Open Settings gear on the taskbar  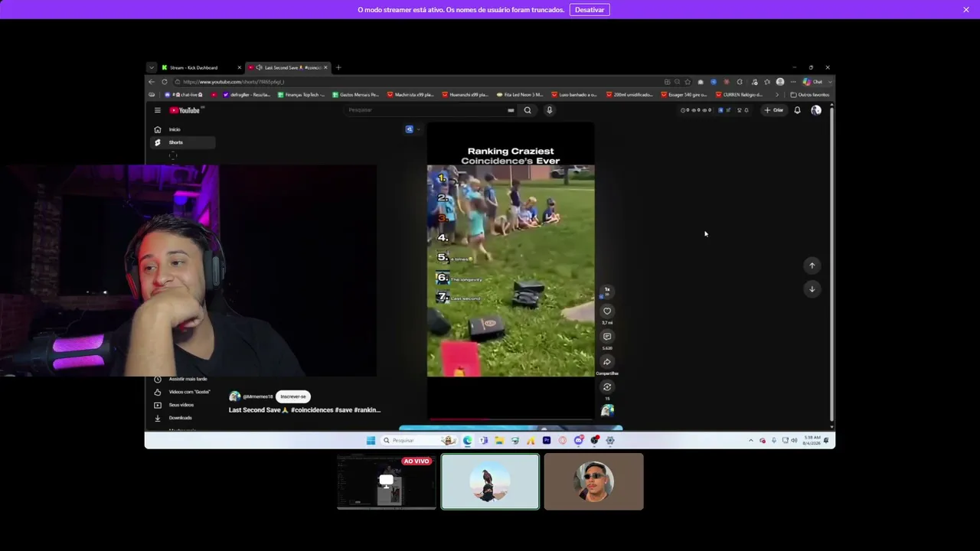tap(610, 440)
